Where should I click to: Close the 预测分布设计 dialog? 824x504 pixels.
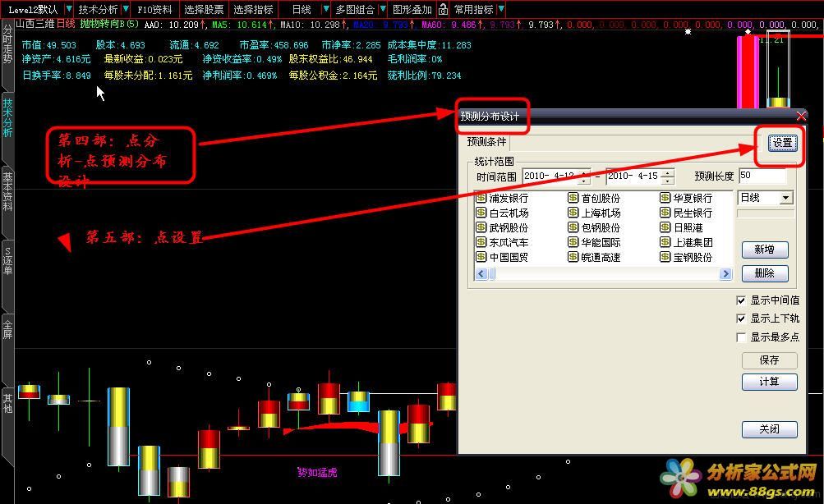(801, 116)
